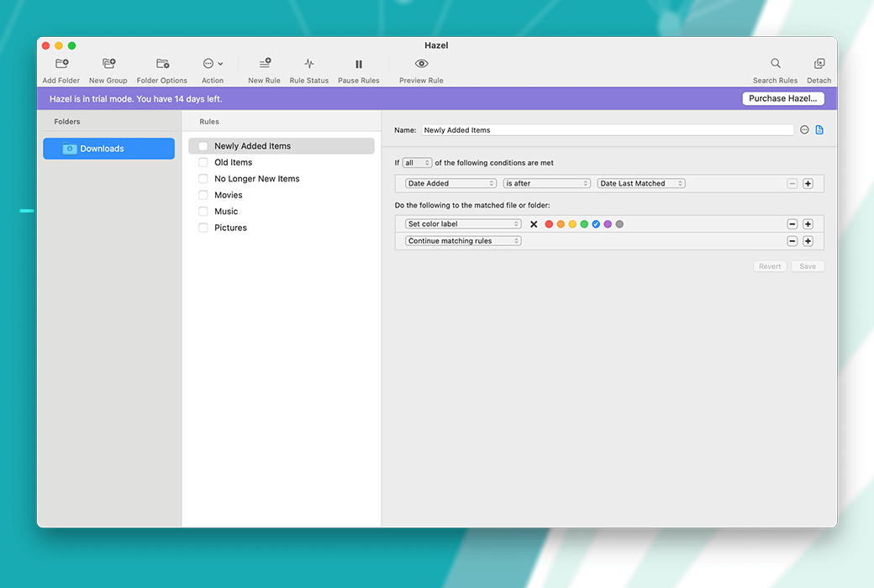Screen dimensions: 874x588
Task: Enable the Pictures rule checkbox
Action: click(203, 228)
